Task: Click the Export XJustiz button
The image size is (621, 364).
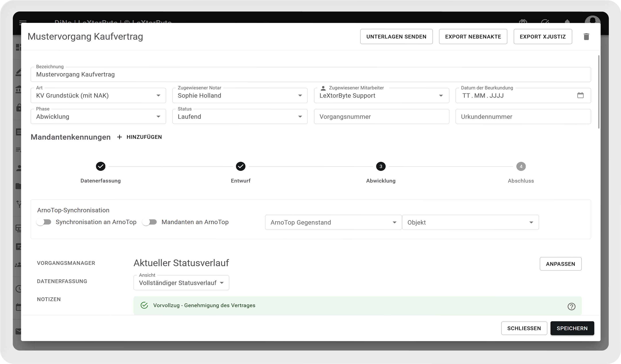Action: 542,37
